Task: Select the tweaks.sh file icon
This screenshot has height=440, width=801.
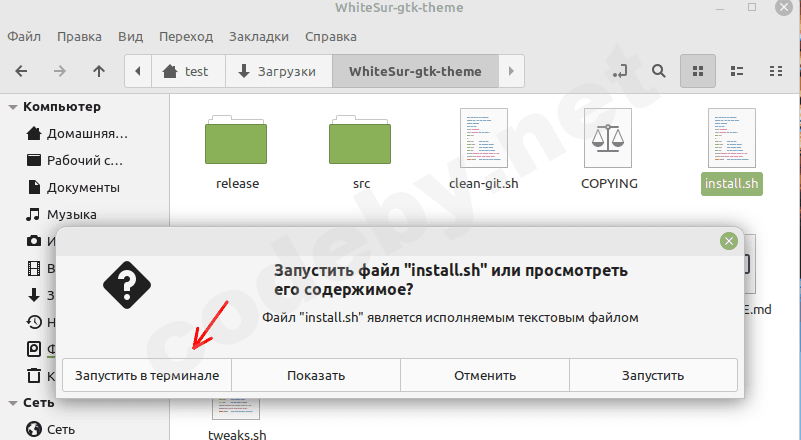Action: [x=236, y=409]
